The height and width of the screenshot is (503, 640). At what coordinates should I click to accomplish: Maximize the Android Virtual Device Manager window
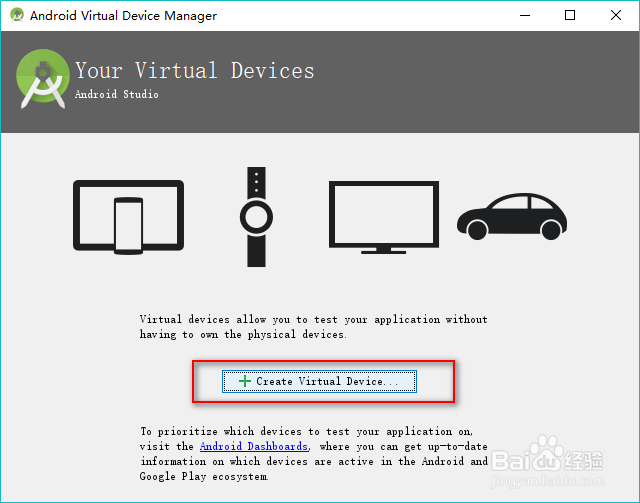point(570,16)
